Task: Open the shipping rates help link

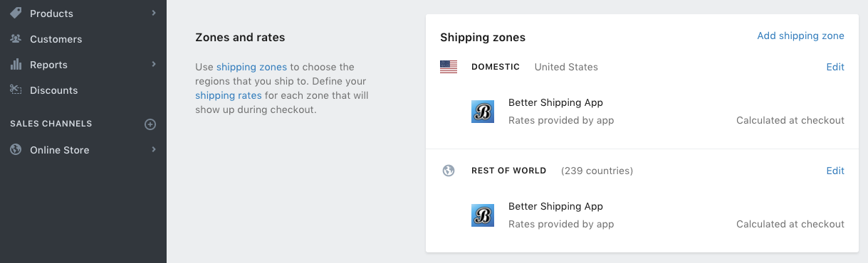Action: (x=229, y=95)
